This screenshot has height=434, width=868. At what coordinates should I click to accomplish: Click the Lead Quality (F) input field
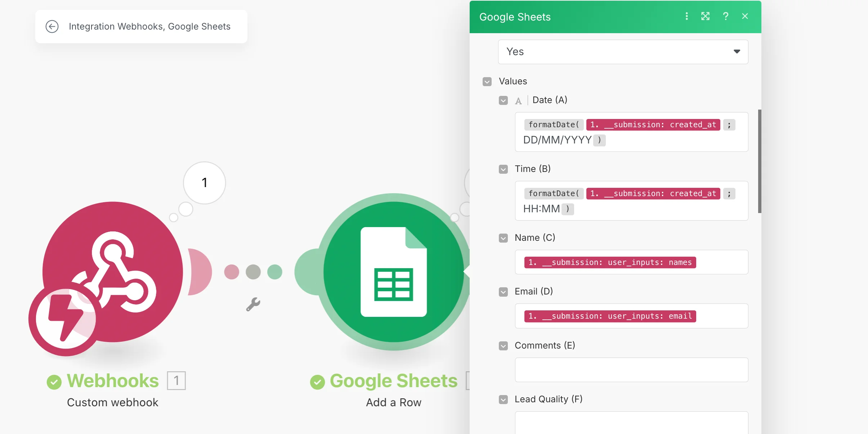tap(631, 422)
